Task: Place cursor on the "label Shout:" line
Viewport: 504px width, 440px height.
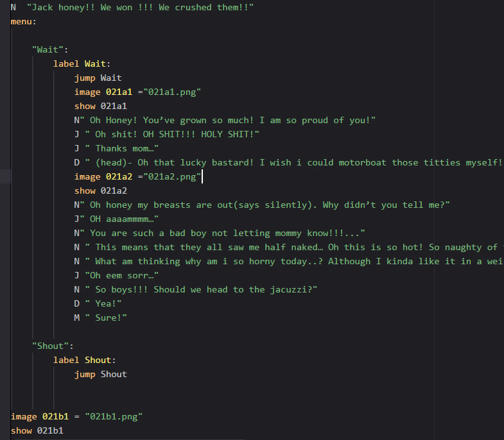Action: 84,360
